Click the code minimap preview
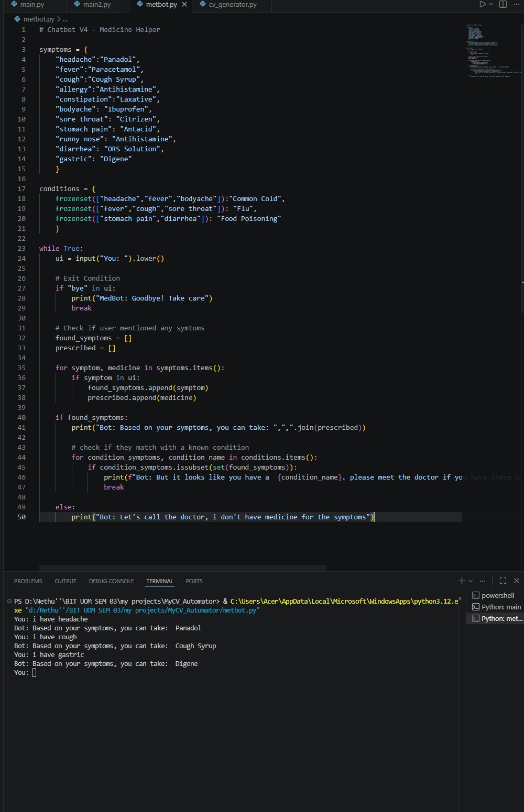 (x=493, y=50)
